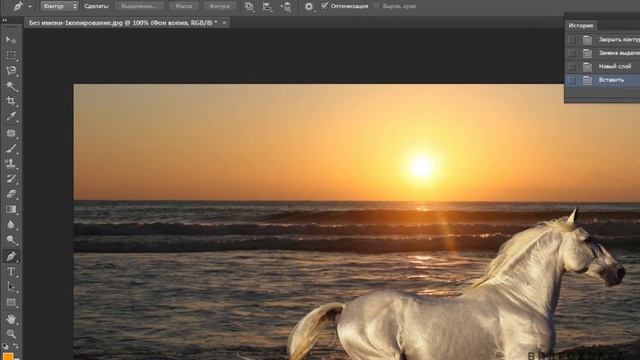Select the Brush tool
This screenshot has width=640, height=360.
coord(11,149)
